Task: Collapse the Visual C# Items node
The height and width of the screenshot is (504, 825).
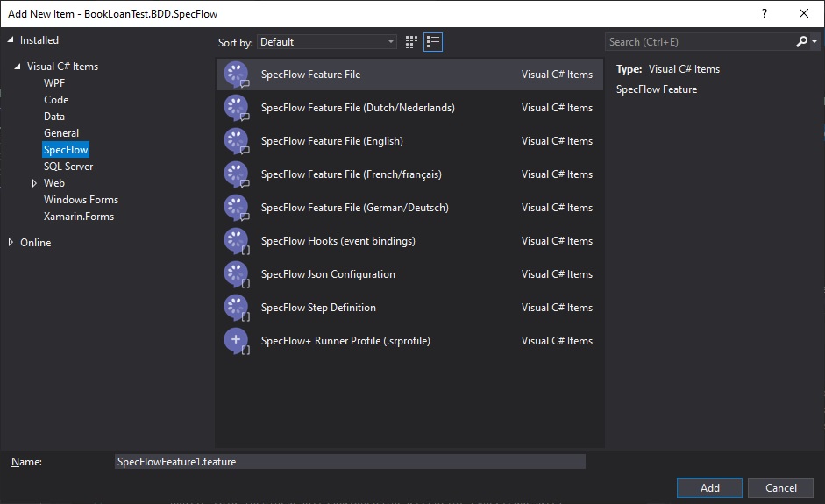Action: pyautogui.click(x=18, y=67)
